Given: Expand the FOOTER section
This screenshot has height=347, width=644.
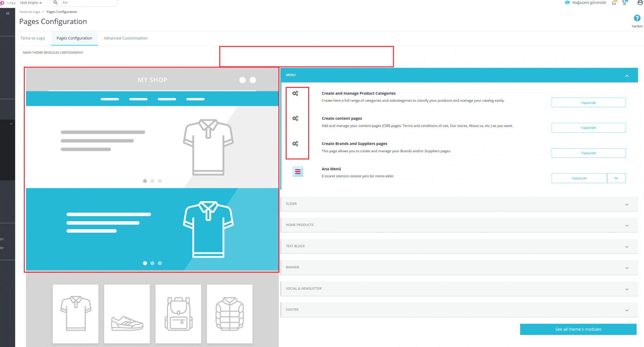Looking at the screenshot, I should coord(627,310).
